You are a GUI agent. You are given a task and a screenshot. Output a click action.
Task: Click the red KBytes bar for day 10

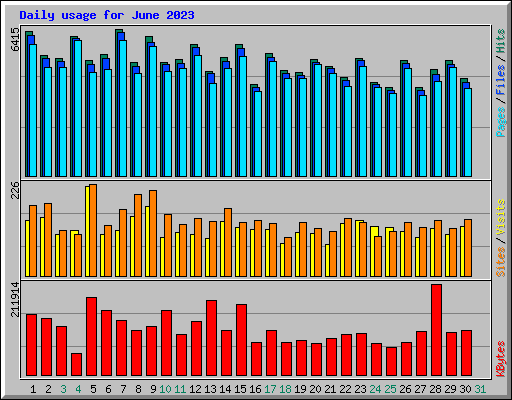pyautogui.click(x=166, y=343)
